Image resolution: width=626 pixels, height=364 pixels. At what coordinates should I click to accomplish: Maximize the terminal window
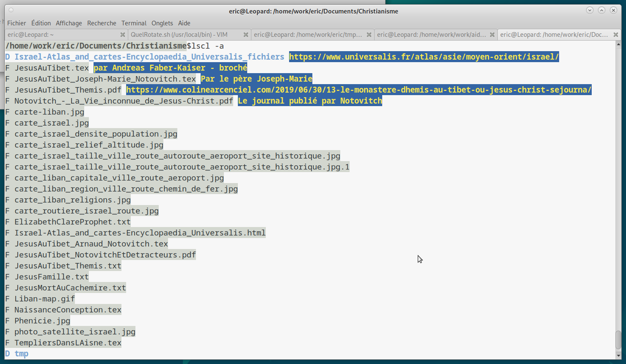[601, 11]
